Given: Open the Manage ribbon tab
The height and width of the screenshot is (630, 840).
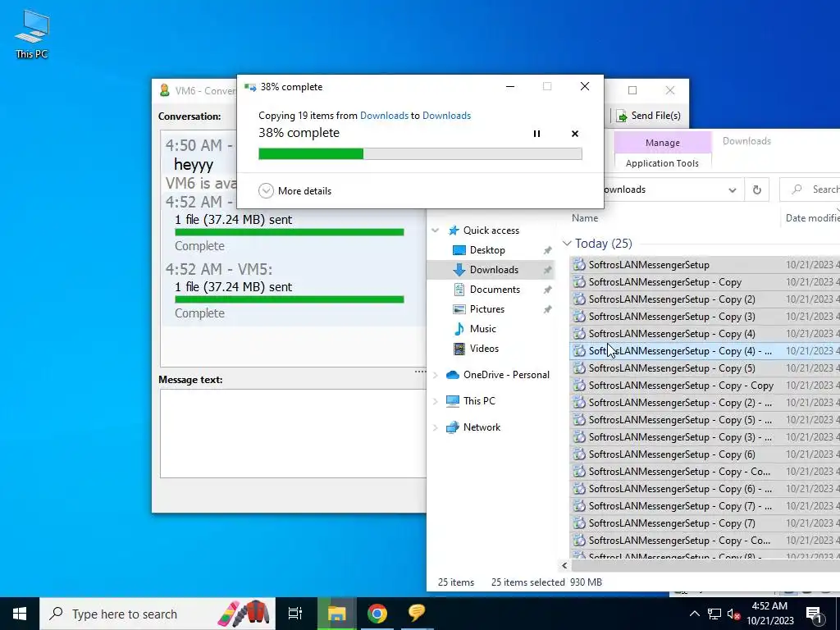Looking at the screenshot, I should (x=663, y=143).
